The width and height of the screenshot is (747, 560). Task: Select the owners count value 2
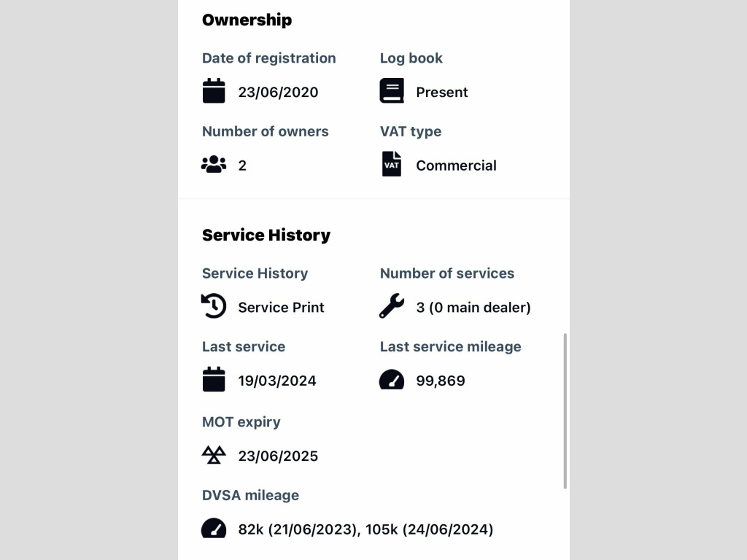pyautogui.click(x=242, y=166)
